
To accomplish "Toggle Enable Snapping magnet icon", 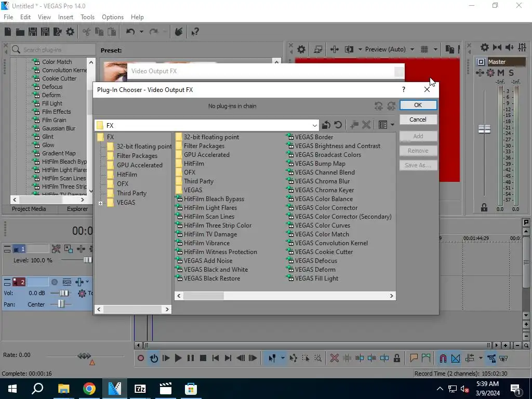I will (x=443, y=358).
